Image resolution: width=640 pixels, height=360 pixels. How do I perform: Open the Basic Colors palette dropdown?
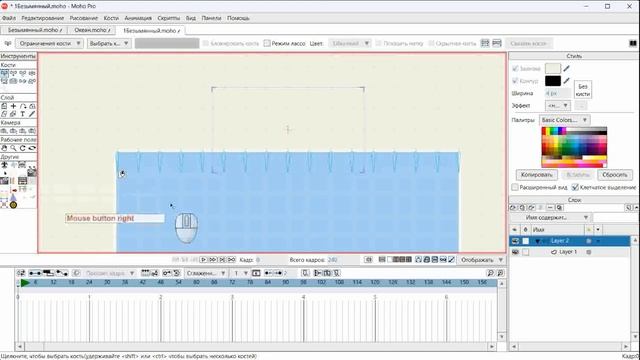point(565,120)
